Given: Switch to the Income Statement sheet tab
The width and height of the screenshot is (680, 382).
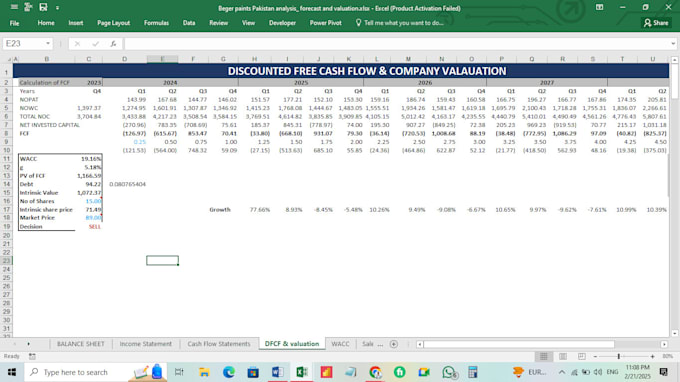Looking at the screenshot, I should [146, 344].
